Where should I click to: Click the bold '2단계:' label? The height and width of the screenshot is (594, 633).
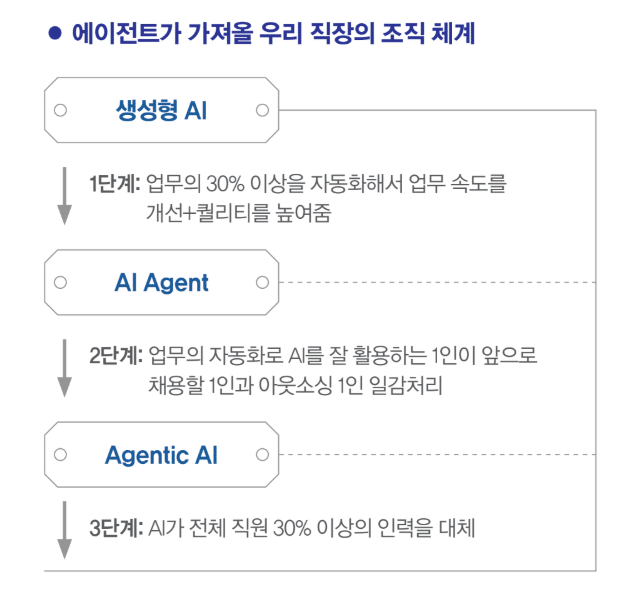point(114,357)
